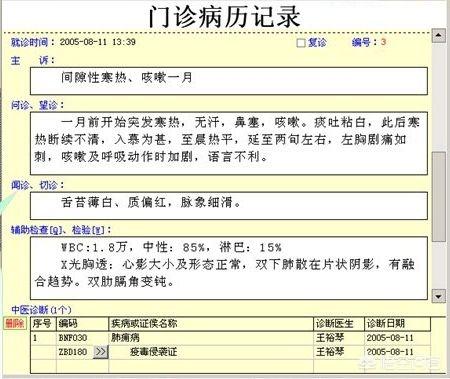Click inside the 主诉 text field

(x=229, y=81)
